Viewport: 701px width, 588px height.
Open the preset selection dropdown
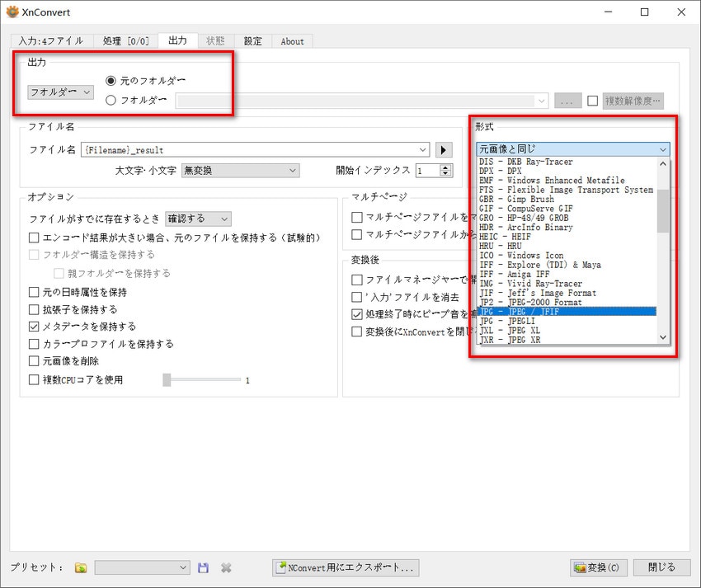[x=142, y=567]
